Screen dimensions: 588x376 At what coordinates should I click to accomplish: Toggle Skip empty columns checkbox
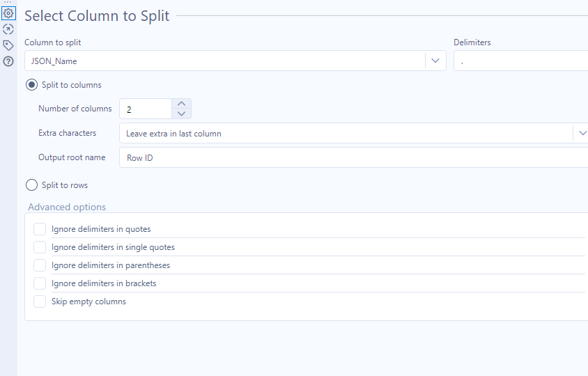(40, 301)
